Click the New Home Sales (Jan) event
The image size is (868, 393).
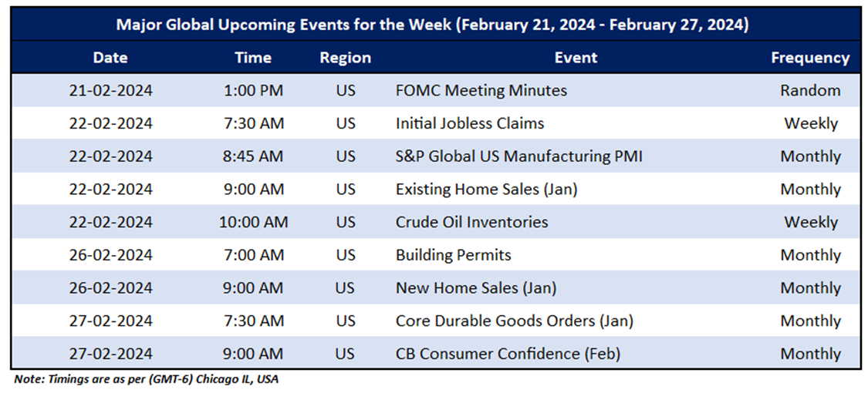[x=475, y=288]
